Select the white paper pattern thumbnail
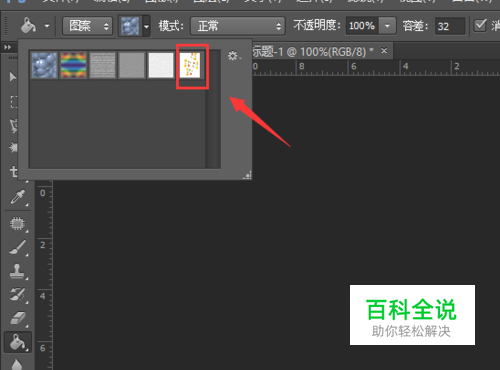The image size is (500, 370). 161,65
